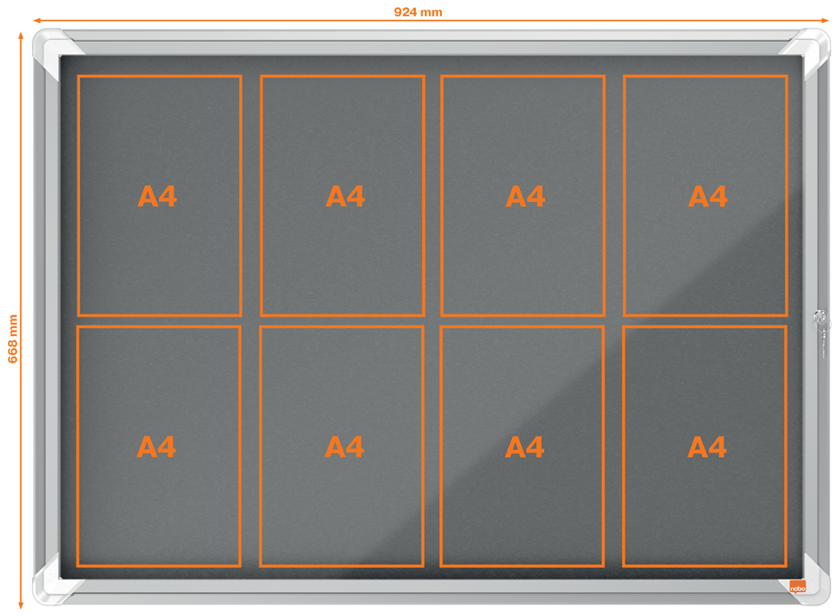
Task: Select the first A4 sheet in the bottom row
Action: [158, 446]
